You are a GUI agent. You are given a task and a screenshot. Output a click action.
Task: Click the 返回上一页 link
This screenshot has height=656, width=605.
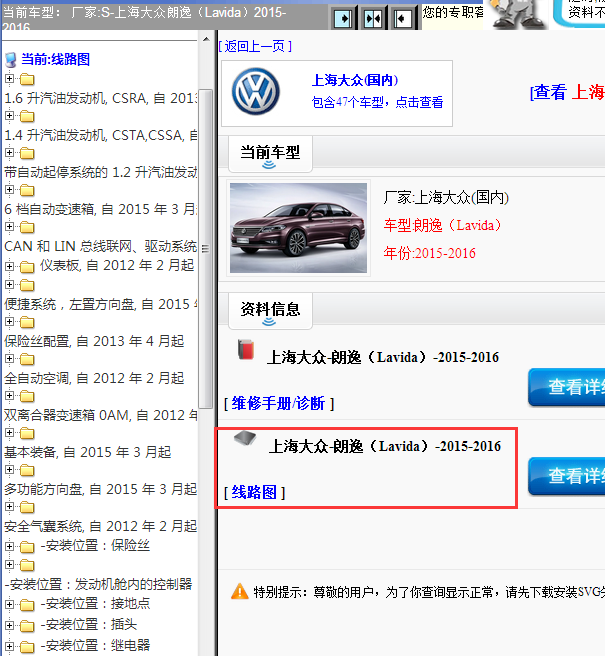255,46
